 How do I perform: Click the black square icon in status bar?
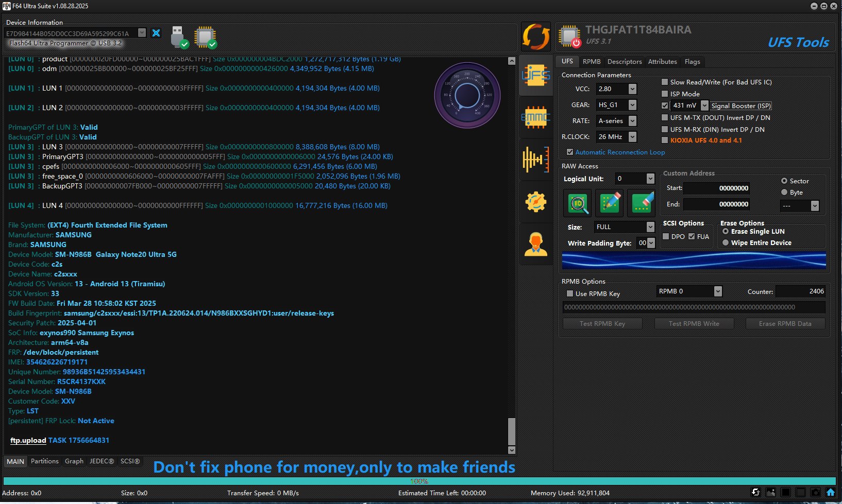786,493
